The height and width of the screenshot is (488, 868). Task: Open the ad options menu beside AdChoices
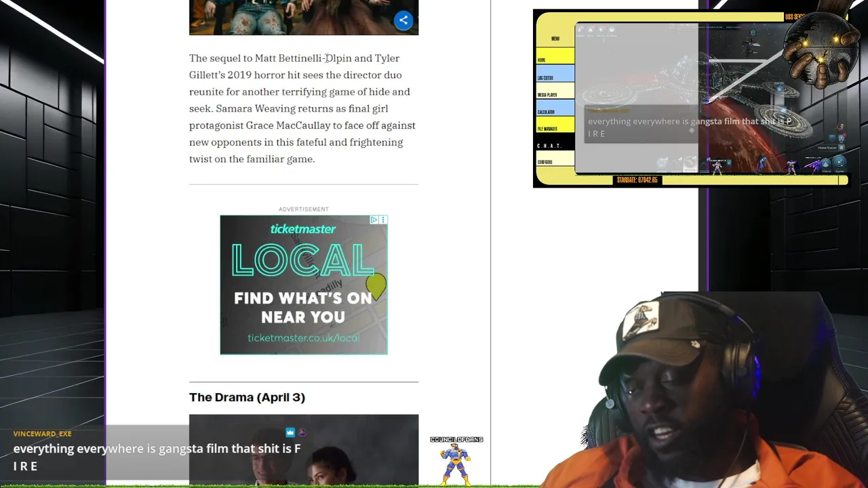click(383, 220)
